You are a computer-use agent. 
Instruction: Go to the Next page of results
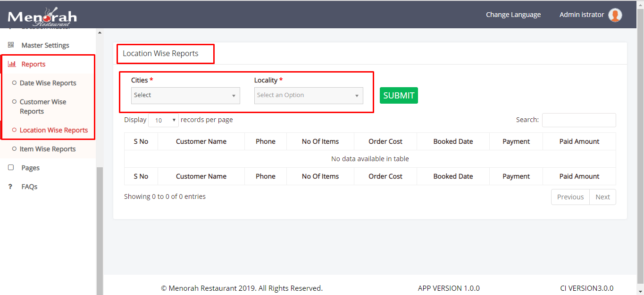[602, 197]
